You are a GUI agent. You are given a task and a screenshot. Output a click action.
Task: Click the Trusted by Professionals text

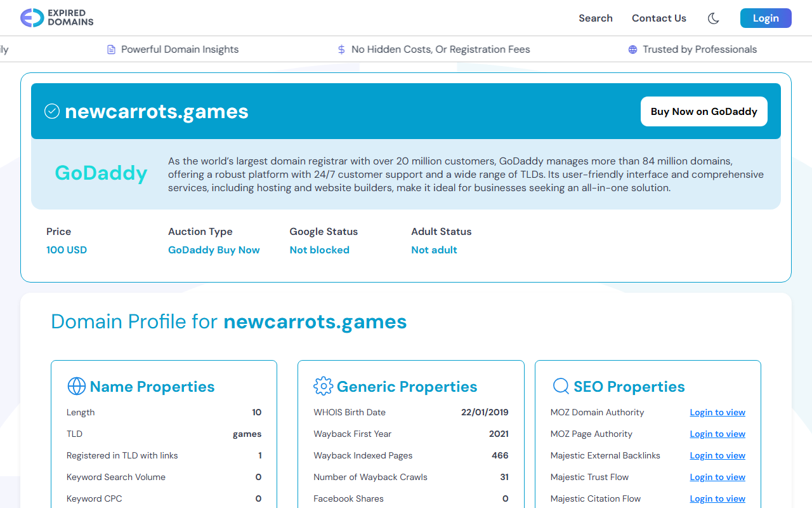pos(700,50)
